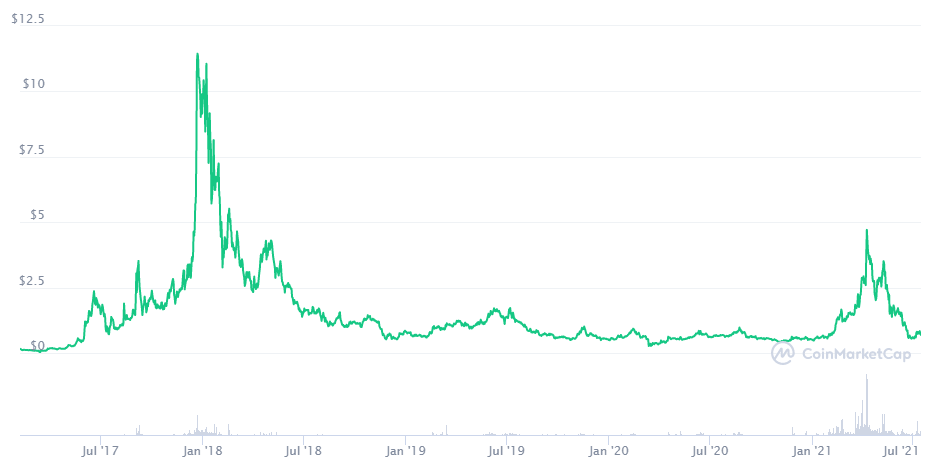The height and width of the screenshot is (468, 932).
Task: Click the $0 price axis label
Action: coord(37,346)
